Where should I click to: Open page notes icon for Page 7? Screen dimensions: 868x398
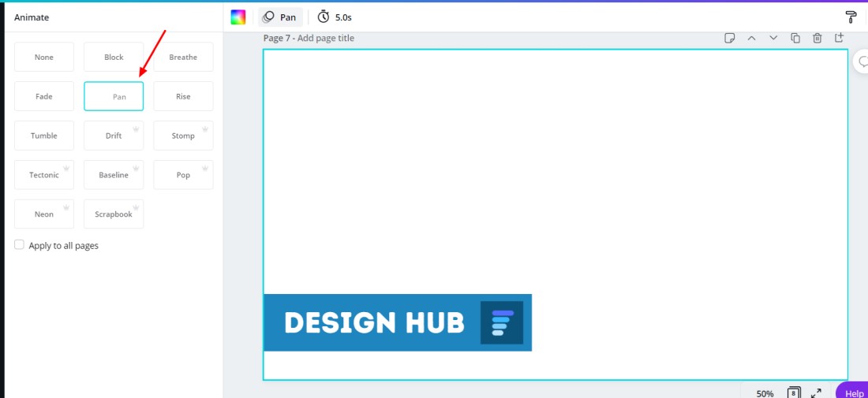pos(730,38)
